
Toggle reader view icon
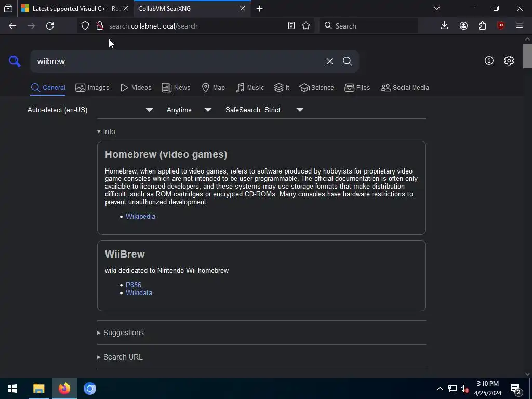click(291, 26)
